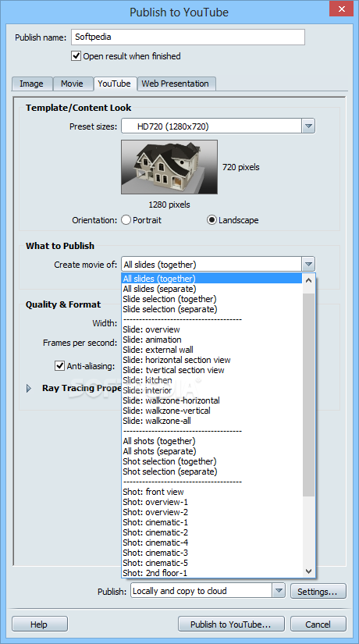Viewport: 359px width, 644px height.
Task: Click the Cancel button
Action: [318, 624]
